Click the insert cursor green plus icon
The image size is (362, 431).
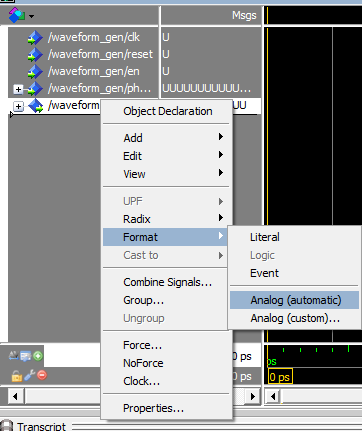(38, 356)
